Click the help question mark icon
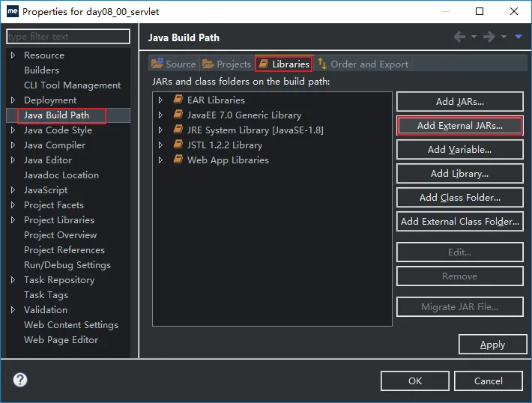The height and width of the screenshot is (403, 532). tap(20, 381)
